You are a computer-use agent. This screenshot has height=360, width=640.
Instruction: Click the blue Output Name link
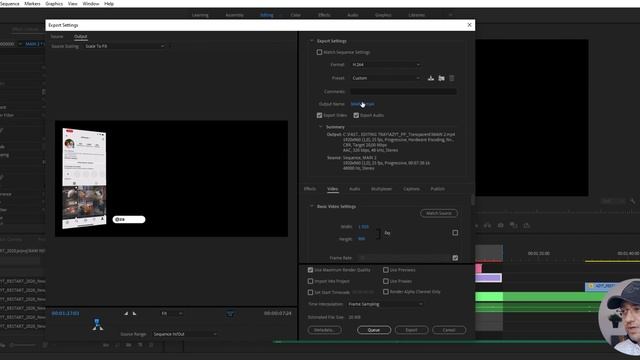[x=362, y=104]
